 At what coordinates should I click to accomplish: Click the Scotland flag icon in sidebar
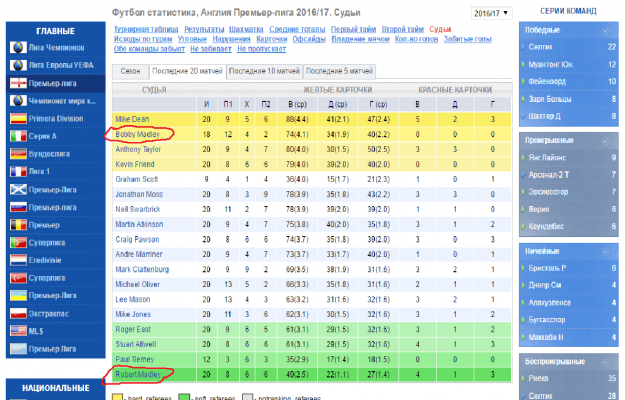18,190
